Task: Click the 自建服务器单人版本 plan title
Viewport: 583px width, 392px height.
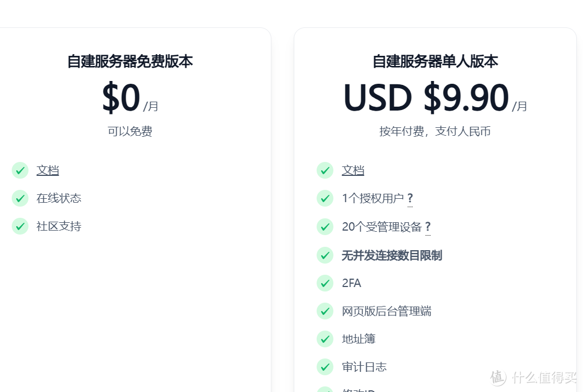Action: (435, 61)
